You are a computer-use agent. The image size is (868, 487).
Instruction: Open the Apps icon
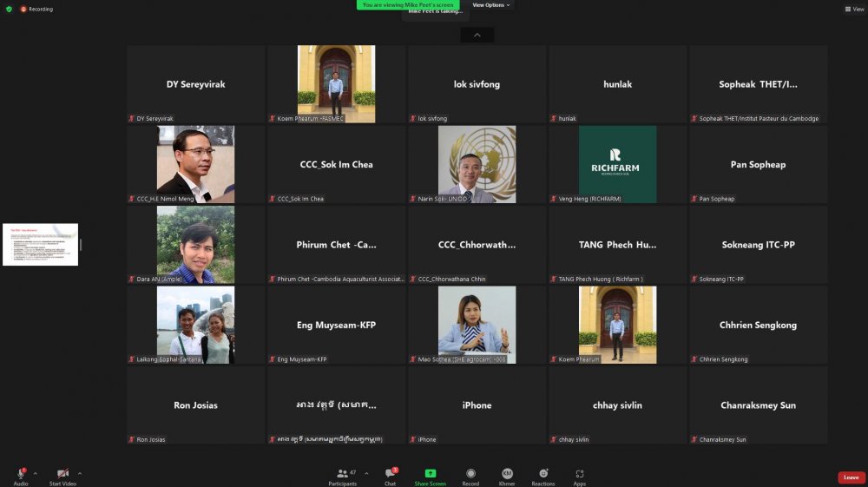(580, 473)
